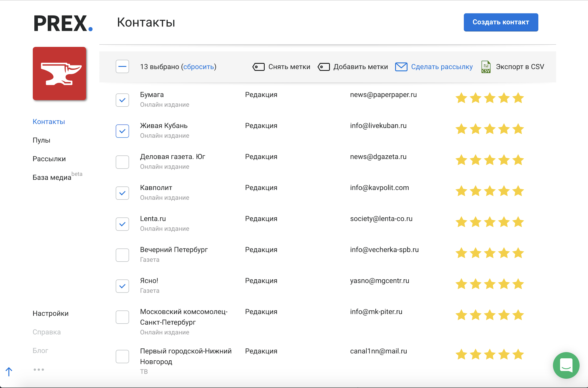Check the Деловая газета. Юг checkbox
The height and width of the screenshot is (388, 588).
click(x=122, y=162)
